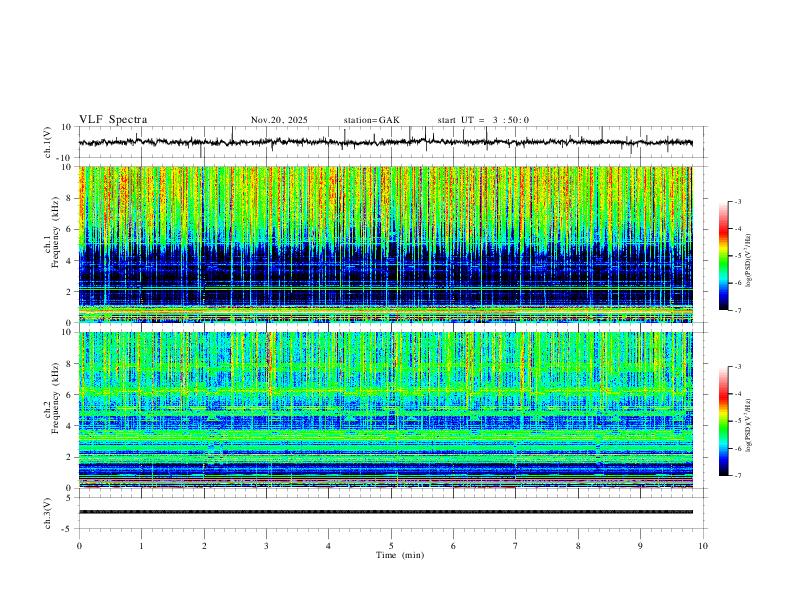Click the "8" kHz tick on ch.1 spectrogram
The width and height of the screenshot is (792, 612).
click(x=70, y=198)
